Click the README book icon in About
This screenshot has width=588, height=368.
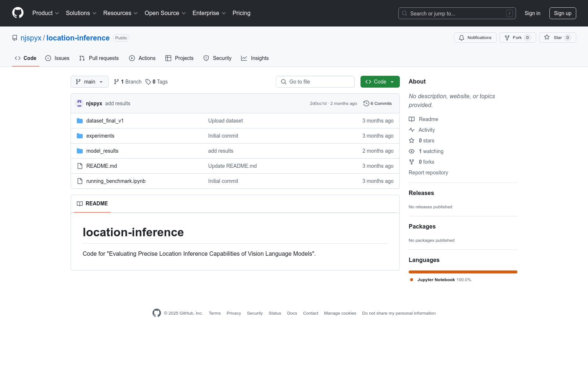(x=412, y=119)
